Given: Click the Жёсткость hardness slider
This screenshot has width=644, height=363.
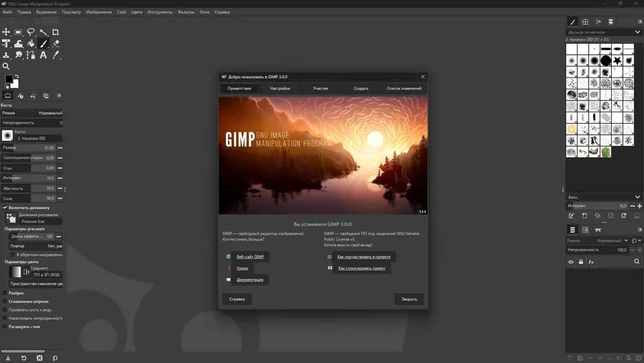Looking at the screenshot, I should [29, 188].
